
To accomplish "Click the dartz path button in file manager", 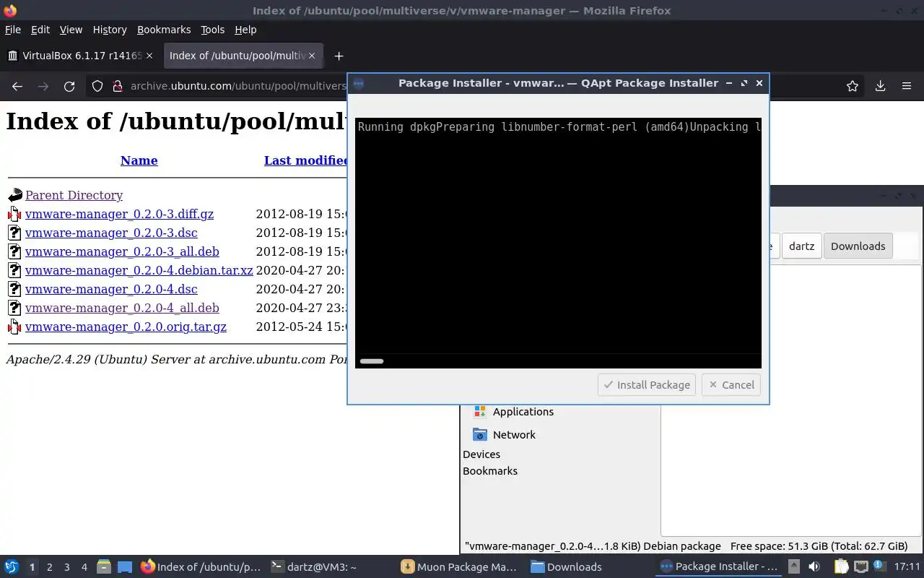I will tap(801, 246).
